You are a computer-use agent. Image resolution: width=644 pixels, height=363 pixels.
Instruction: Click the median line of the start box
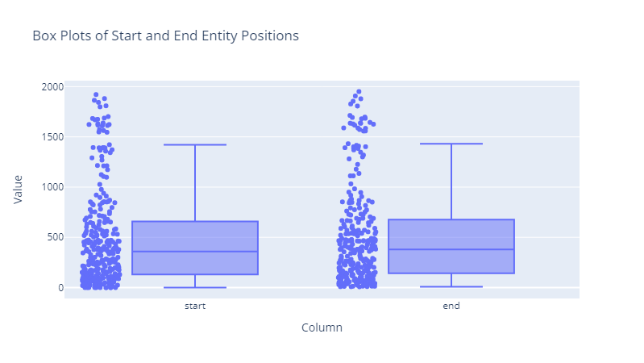(x=194, y=252)
